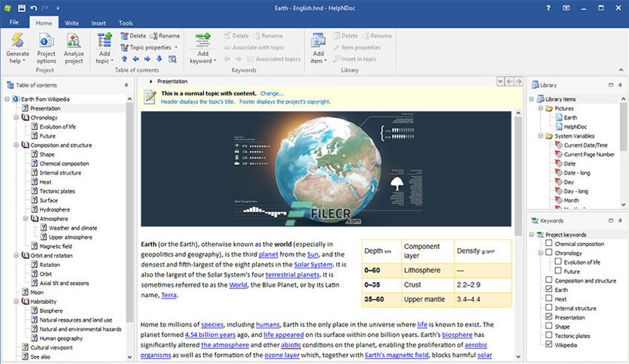Select Current Date/Time system variable

click(x=582, y=145)
